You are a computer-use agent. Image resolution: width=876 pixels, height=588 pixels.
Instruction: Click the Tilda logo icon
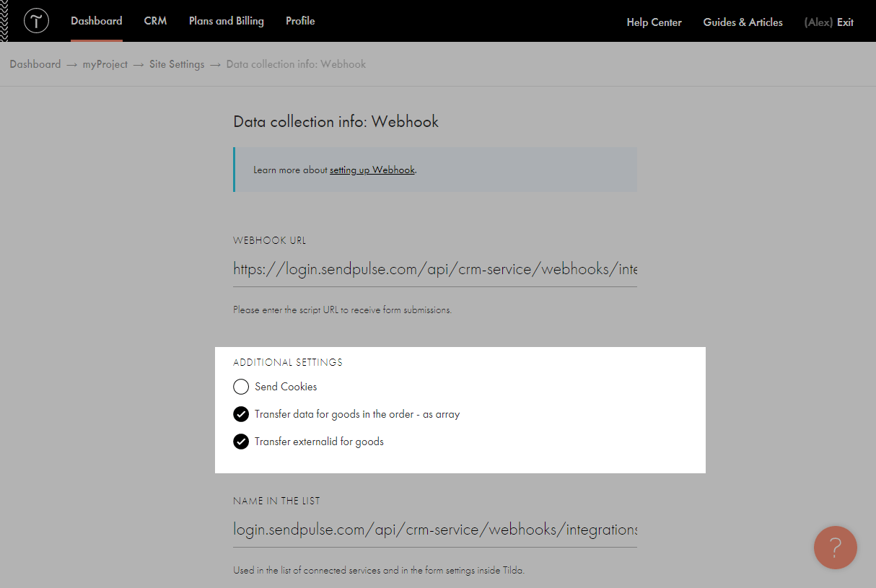pyautogui.click(x=36, y=21)
